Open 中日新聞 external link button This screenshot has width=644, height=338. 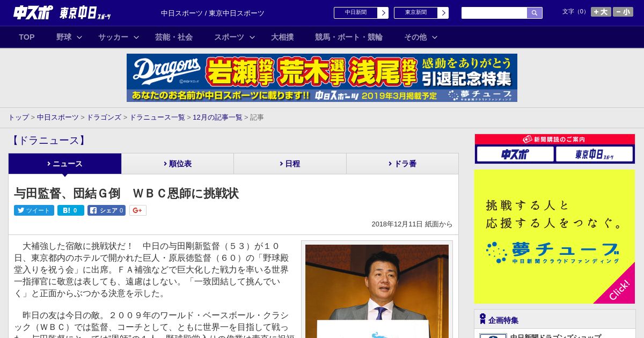point(361,13)
